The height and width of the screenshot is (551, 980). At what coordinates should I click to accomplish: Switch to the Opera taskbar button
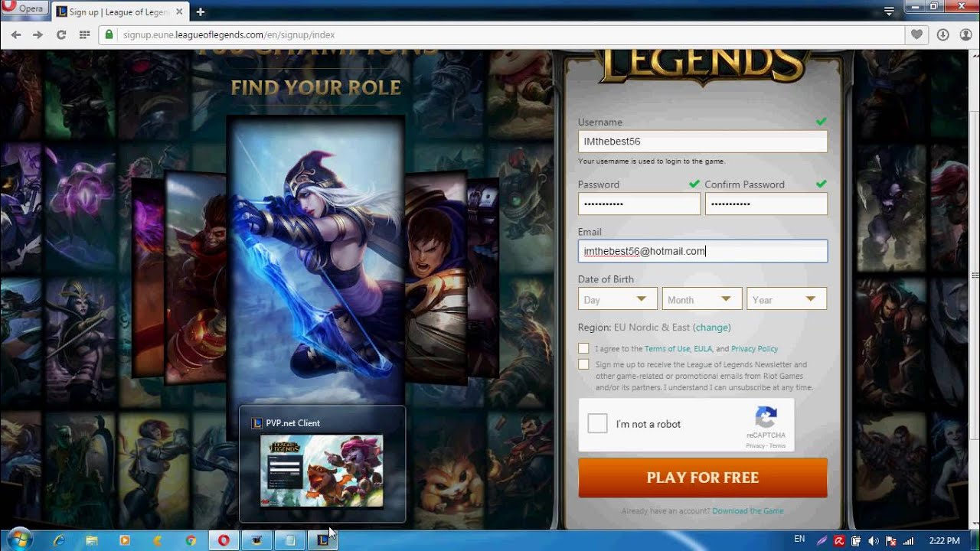coord(224,540)
